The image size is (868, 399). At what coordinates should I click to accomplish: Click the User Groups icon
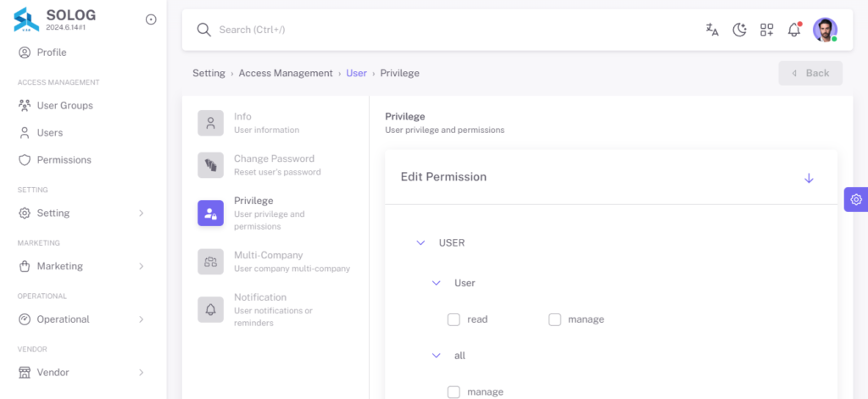tap(25, 105)
